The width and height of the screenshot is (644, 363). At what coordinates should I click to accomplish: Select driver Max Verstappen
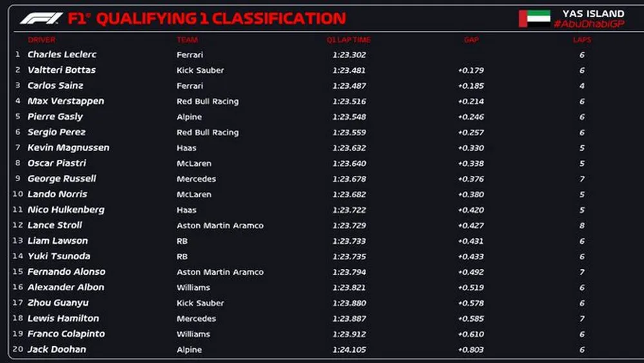pyautogui.click(x=66, y=101)
